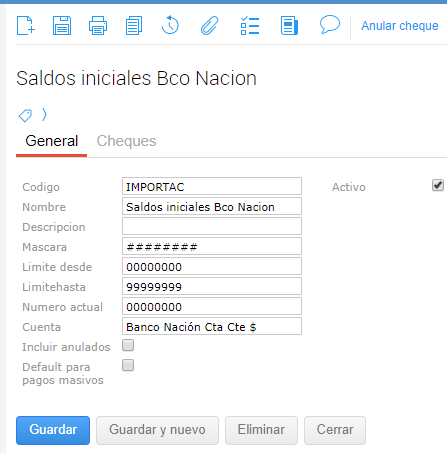Click Guardar y nuevo button

tap(157, 430)
